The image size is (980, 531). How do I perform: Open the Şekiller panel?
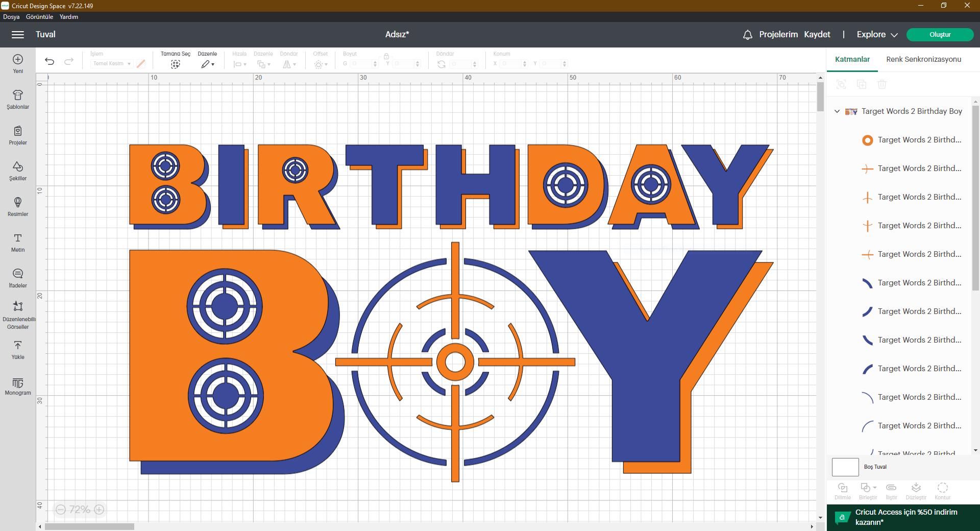(x=17, y=171)
